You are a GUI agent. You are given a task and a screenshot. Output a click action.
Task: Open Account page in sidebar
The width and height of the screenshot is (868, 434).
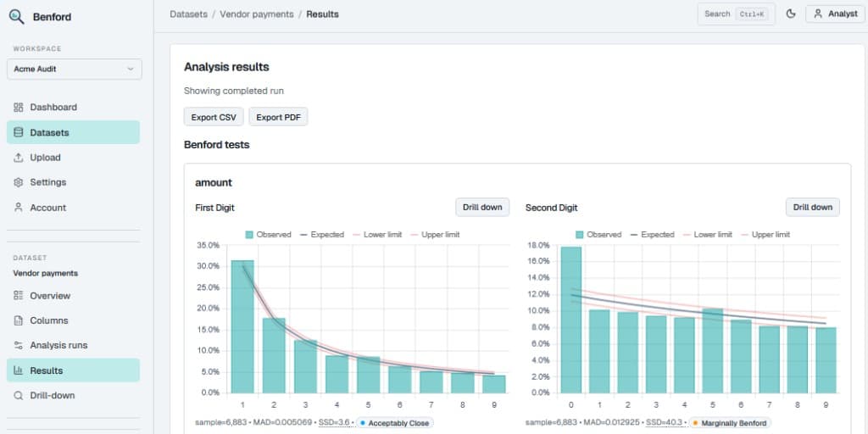73,208
